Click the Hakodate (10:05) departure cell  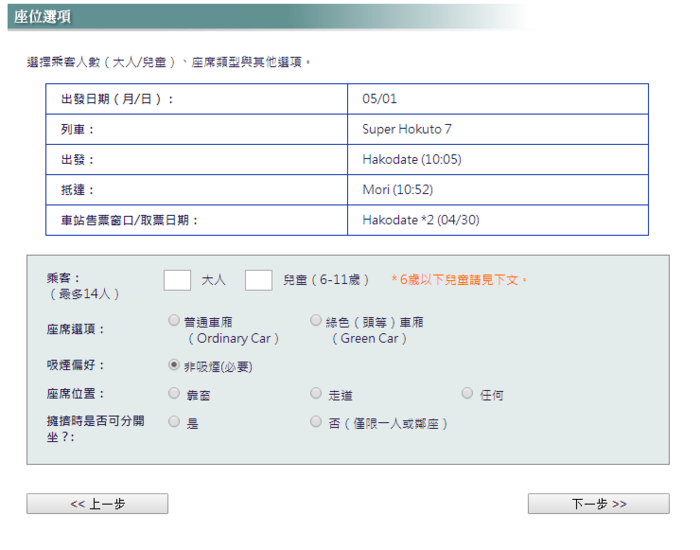[x=411, y=159]
